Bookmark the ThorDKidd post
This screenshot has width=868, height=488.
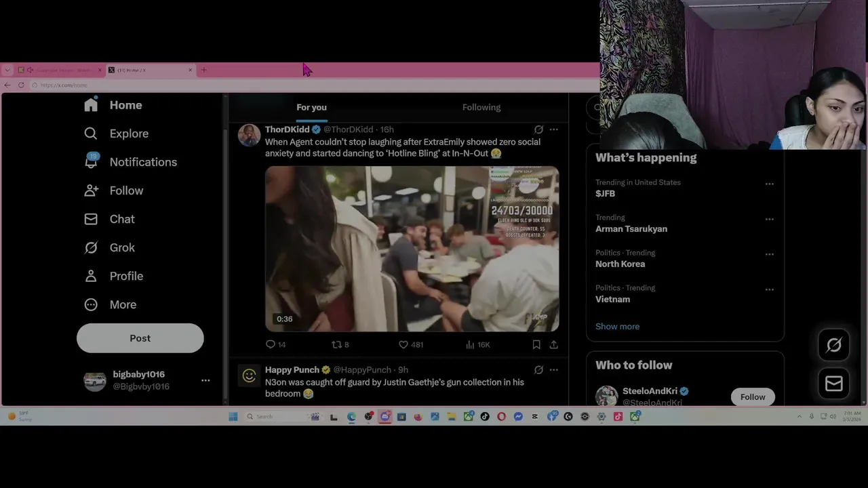click(x=536, y=344)
